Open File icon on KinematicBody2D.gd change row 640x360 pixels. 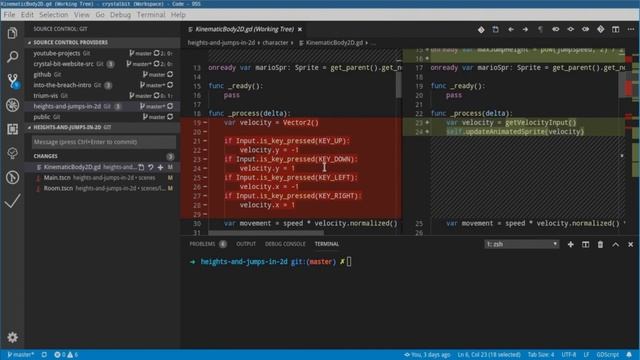(141, 167)
